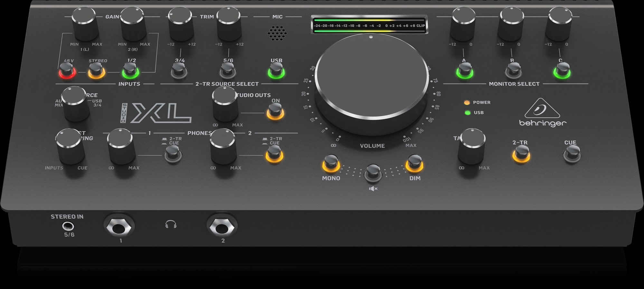This screenshot has width=644, height=289.
Task: Click the INPUTS section label
Action: pyautogui.click(x=129, y=84)
